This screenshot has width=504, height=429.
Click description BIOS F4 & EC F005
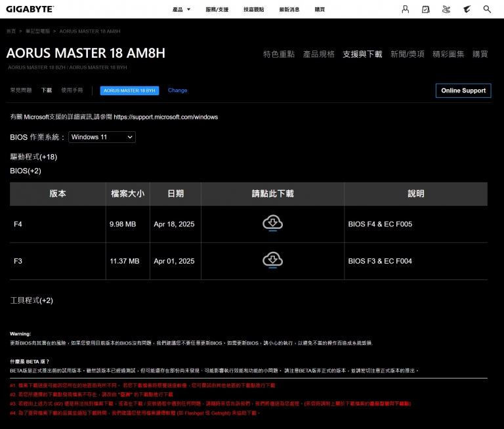[x=380, y=224]
